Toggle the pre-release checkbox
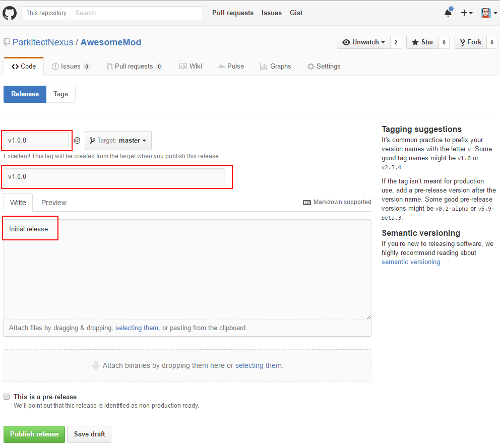 click(7, 397)
